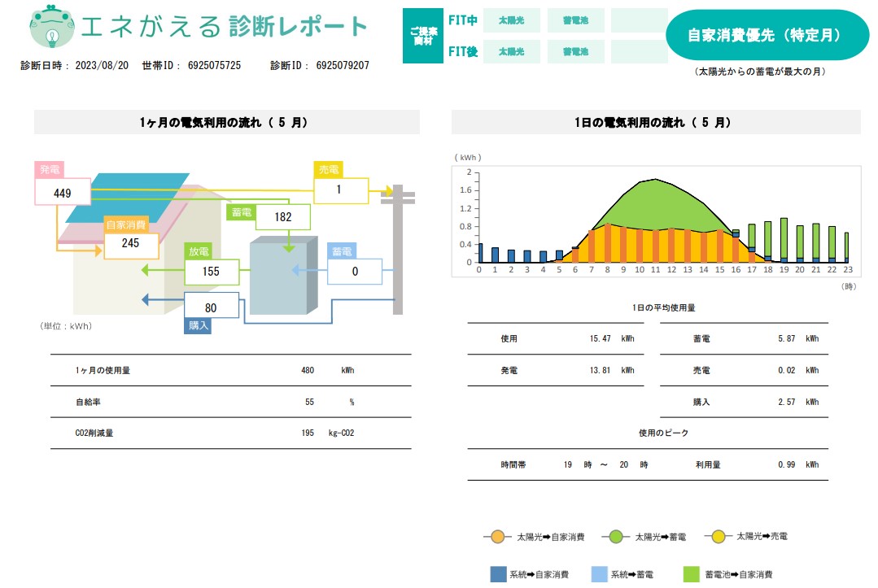The image size is (878, 588).
Task: Click the 自家消費優先（特定月）button
Action: click(767, 35)
